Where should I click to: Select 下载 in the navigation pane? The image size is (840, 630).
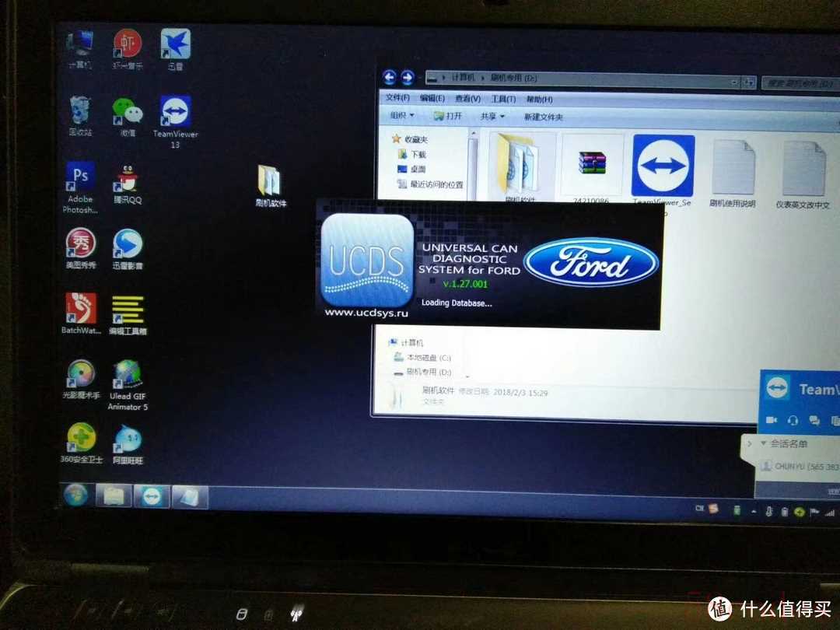point(412,154)
